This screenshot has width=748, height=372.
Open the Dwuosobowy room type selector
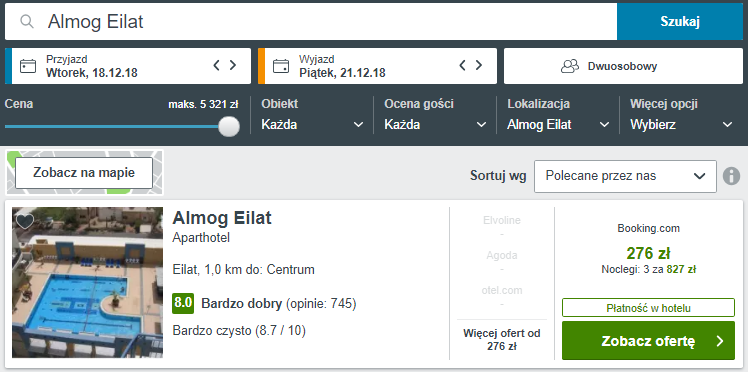click(623, 66)
